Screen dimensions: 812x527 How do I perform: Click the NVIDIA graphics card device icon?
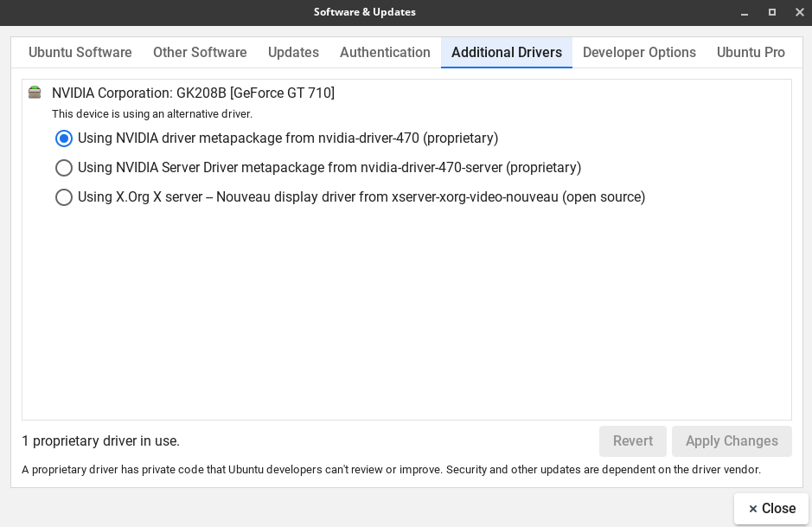click(x=35, y=93)
